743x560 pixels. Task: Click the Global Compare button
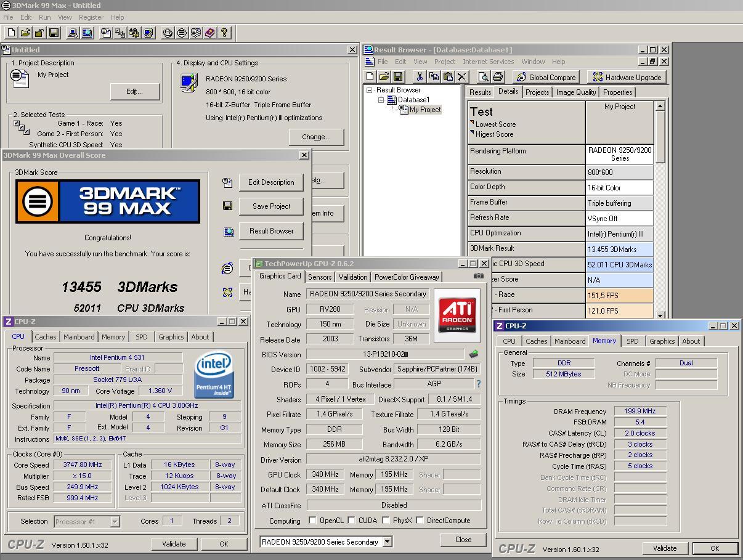click(x=546, y=77)
